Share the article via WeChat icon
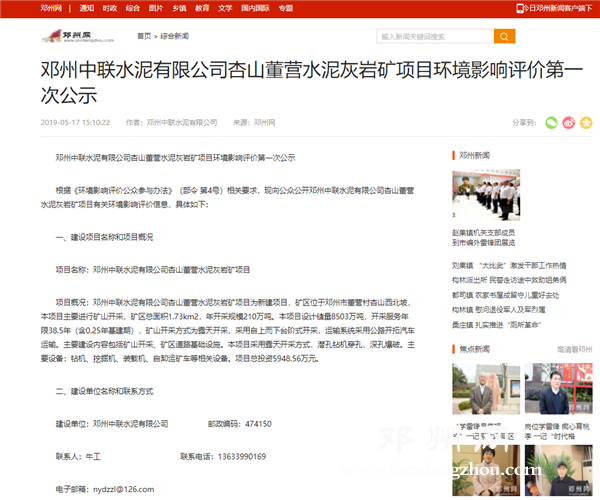The width and height of the screenshot is (600, 500). coord(551,122)
